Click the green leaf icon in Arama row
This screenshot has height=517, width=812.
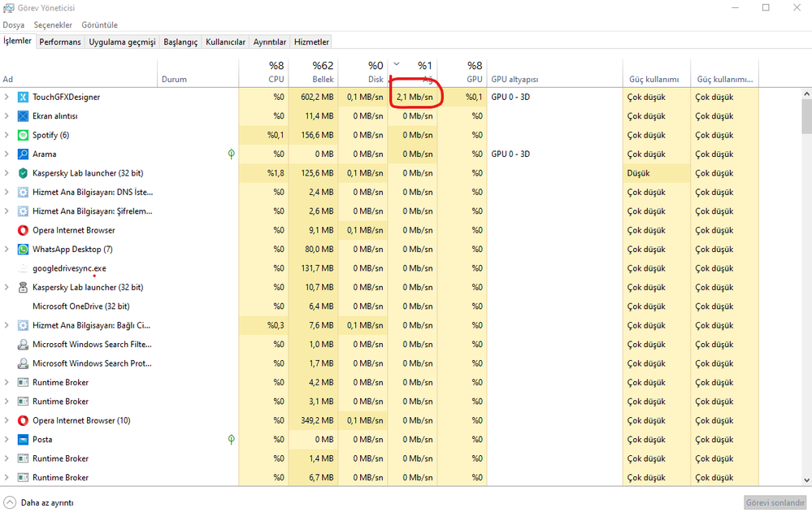coord(232,154)
